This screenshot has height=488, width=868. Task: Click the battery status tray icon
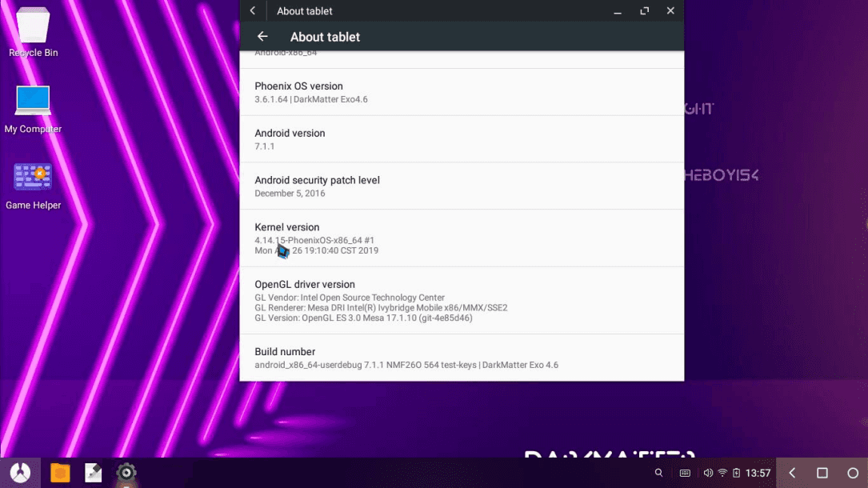pyautogui.click(x=736, y=473)
